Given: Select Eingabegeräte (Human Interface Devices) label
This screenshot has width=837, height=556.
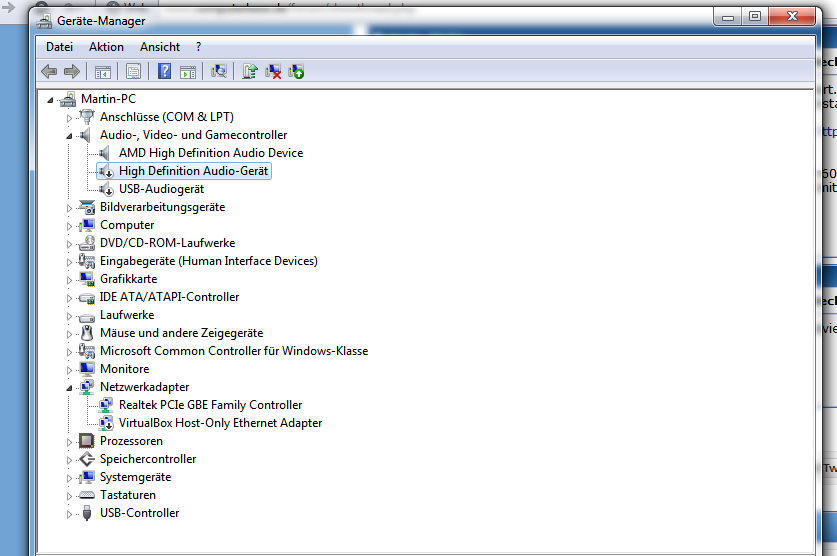Looking at the screenshot, I should click(209, 261).
